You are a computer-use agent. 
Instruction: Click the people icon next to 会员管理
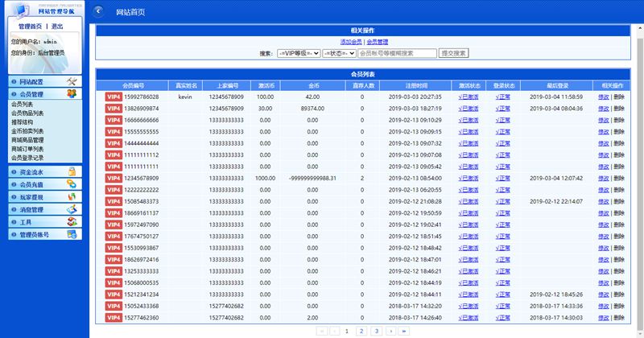point(72,94)
